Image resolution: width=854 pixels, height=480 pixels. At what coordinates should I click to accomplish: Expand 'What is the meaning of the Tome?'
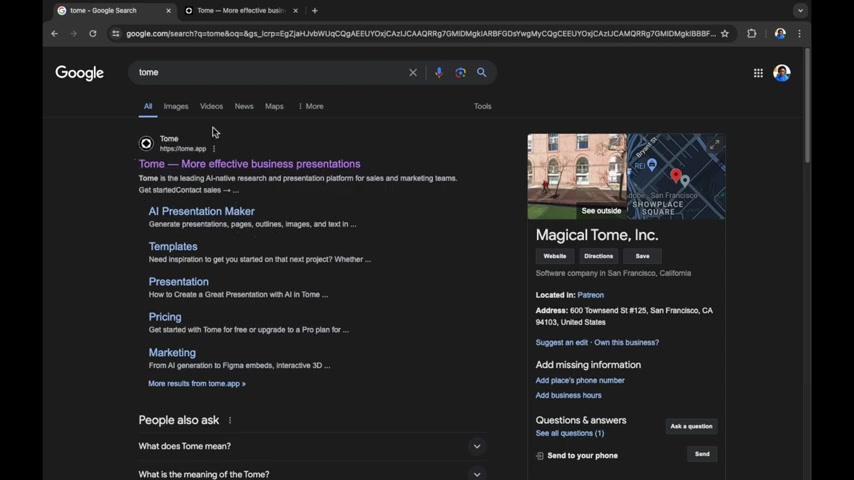coord(313,473)
